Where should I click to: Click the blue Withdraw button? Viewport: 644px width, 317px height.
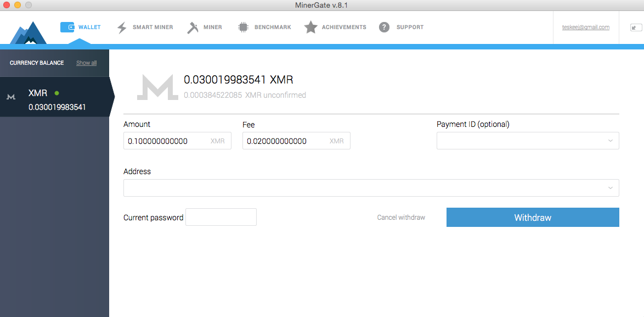tap(533, 218)
